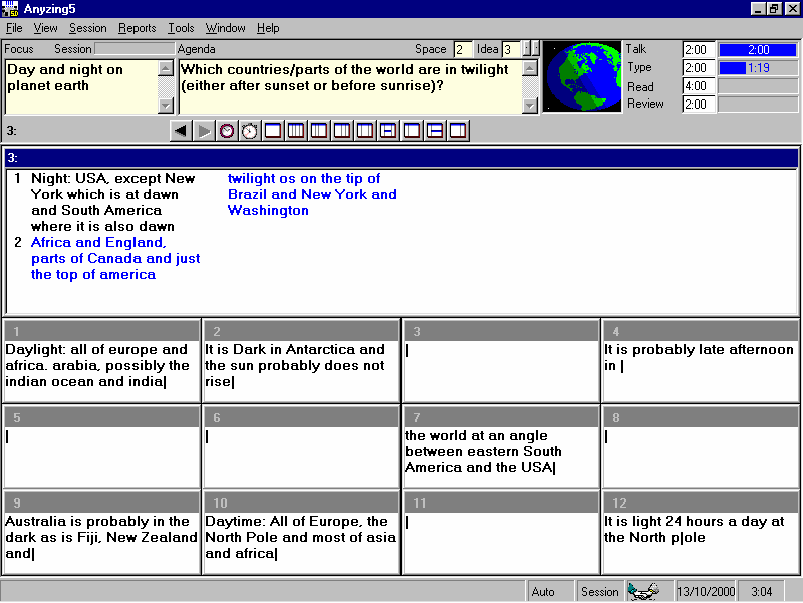Open the View menu
The image size is (803, 603).
(x=46, y=28)
